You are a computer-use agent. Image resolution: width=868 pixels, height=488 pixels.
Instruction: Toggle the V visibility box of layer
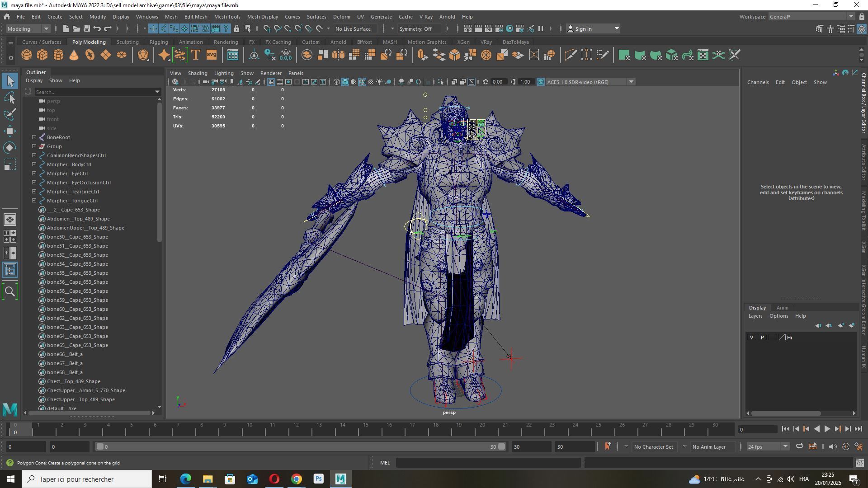[x=751, y=338]
